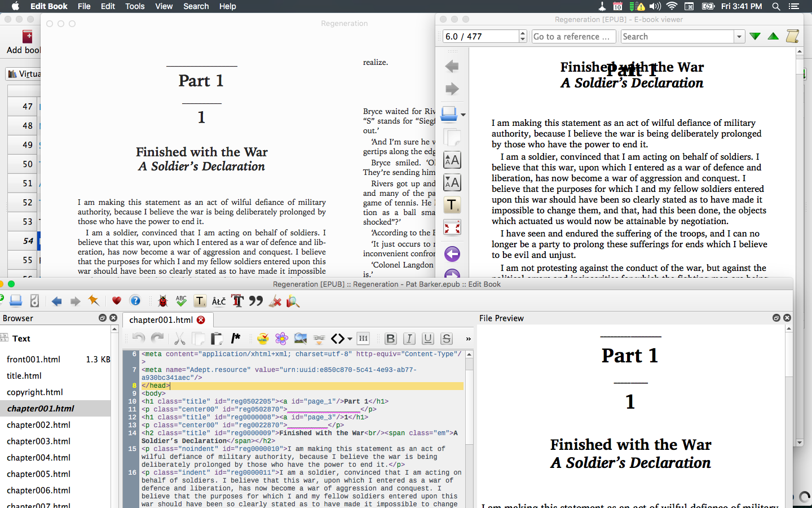The height and width of the screenshot is (508, 812).
Task: Toggle Strikethrough formatting in code editor
Action: coord(447,339)
